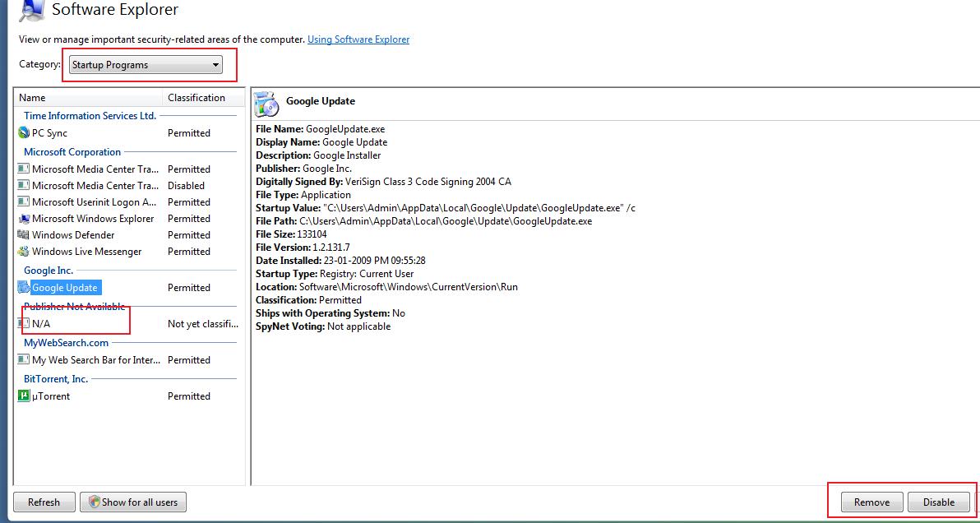Click the µTorrent green icon
980x523 pixels.
tap(24, 396)
